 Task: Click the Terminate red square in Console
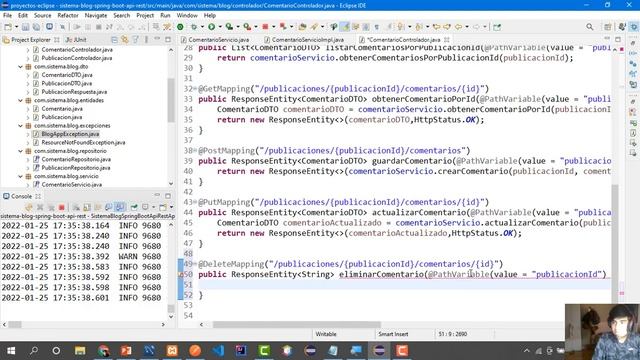pyautogui.click(x=62, y=207)
